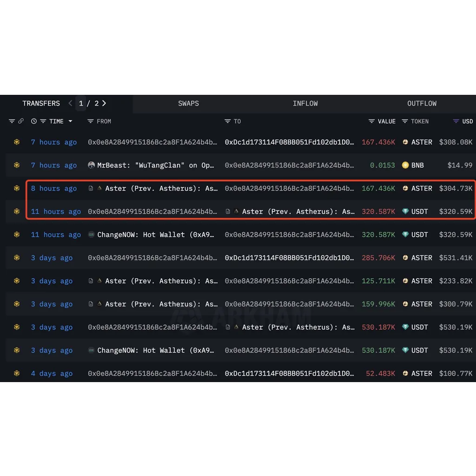Click the USDT label on the ChangeNOW 11 hours row

[420, 235]
